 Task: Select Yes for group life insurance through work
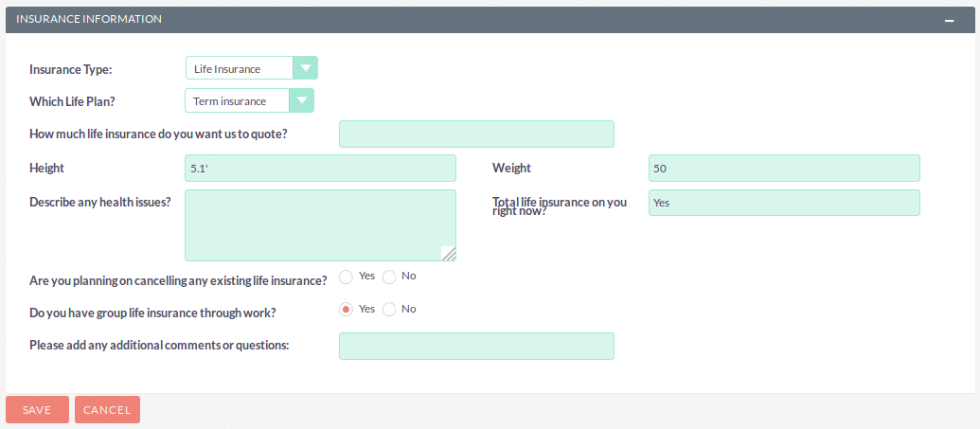pos(346,310)
